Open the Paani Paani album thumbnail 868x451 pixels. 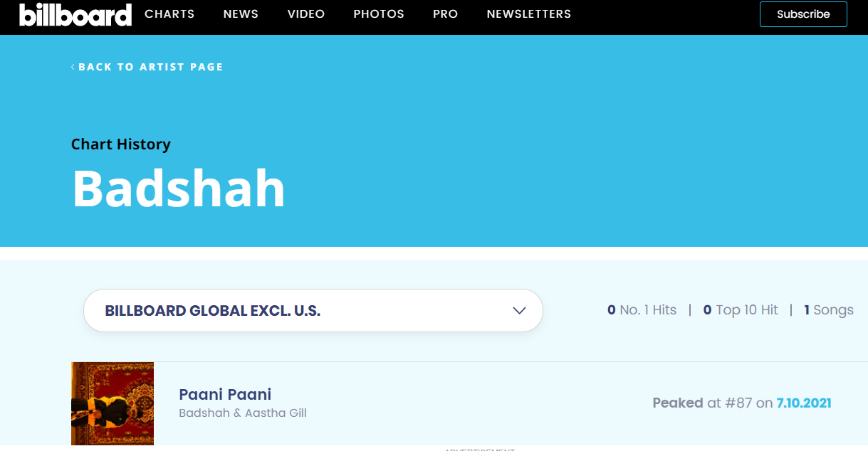click(x=113, y=403)
